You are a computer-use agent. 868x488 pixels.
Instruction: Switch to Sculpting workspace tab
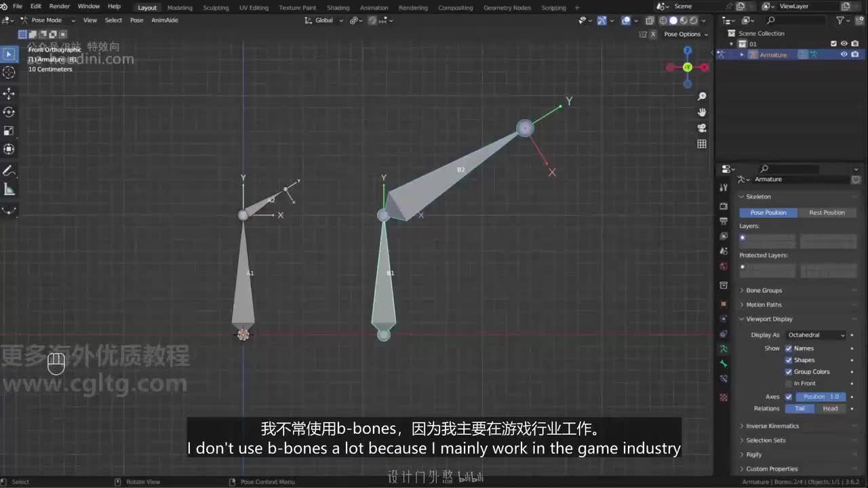click(x=216, y=7)
